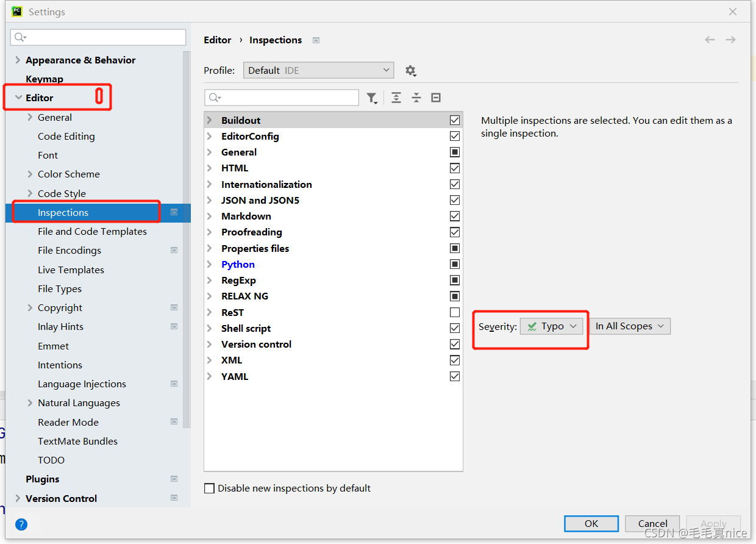
Task: Toggle the Python inspections checkbox
Action: coord(455,264)
